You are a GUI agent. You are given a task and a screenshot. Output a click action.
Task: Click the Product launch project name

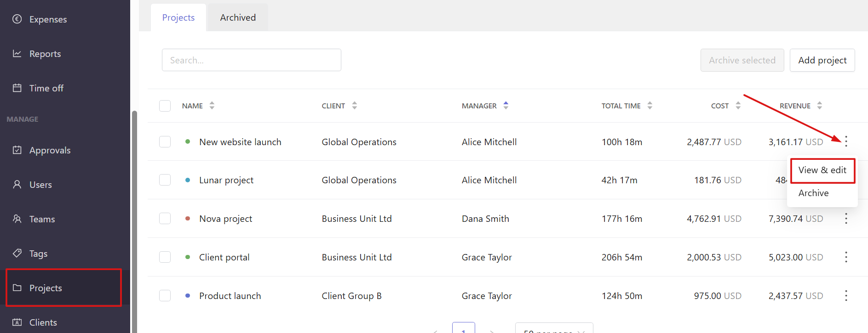pyautogui.click(x=230, y=296)
